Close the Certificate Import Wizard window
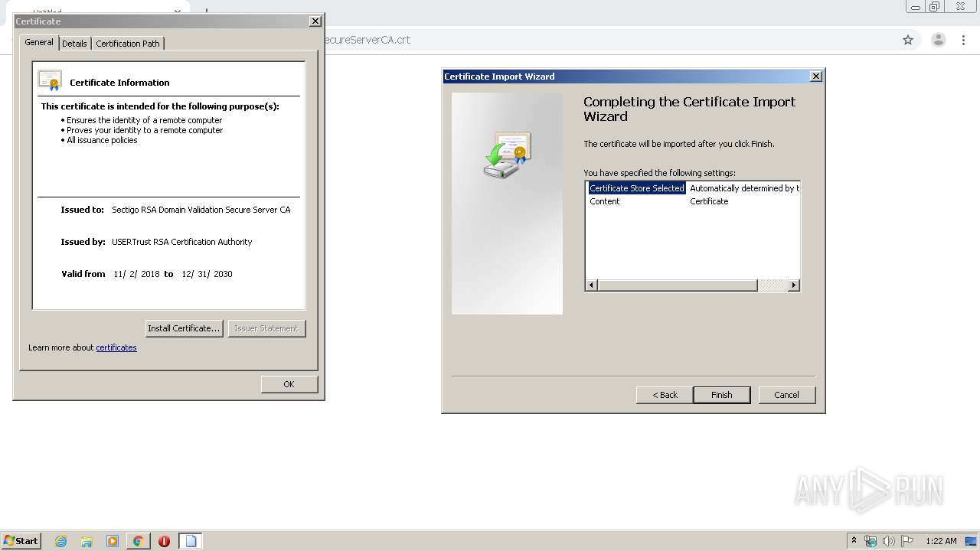 tap(816, 76)
